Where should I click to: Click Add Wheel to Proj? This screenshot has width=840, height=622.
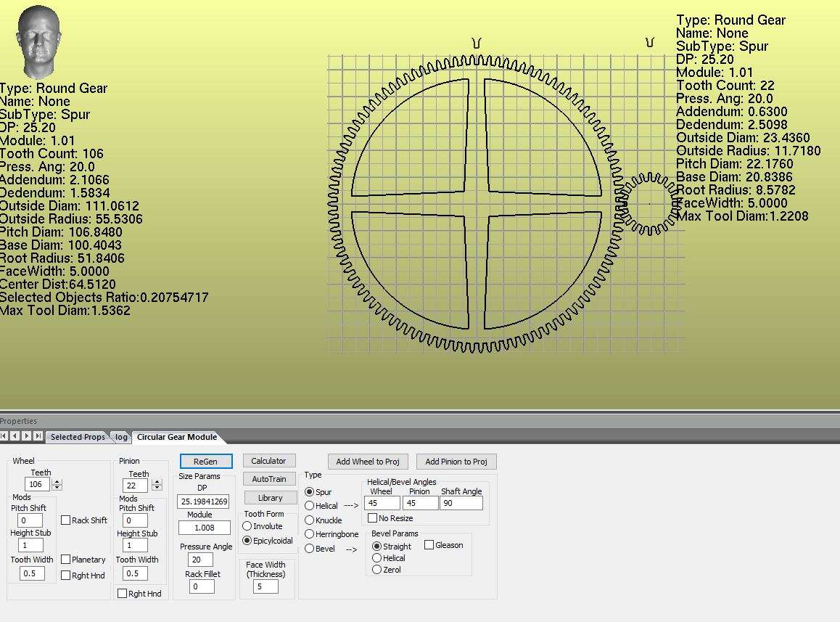pos(368,462)
